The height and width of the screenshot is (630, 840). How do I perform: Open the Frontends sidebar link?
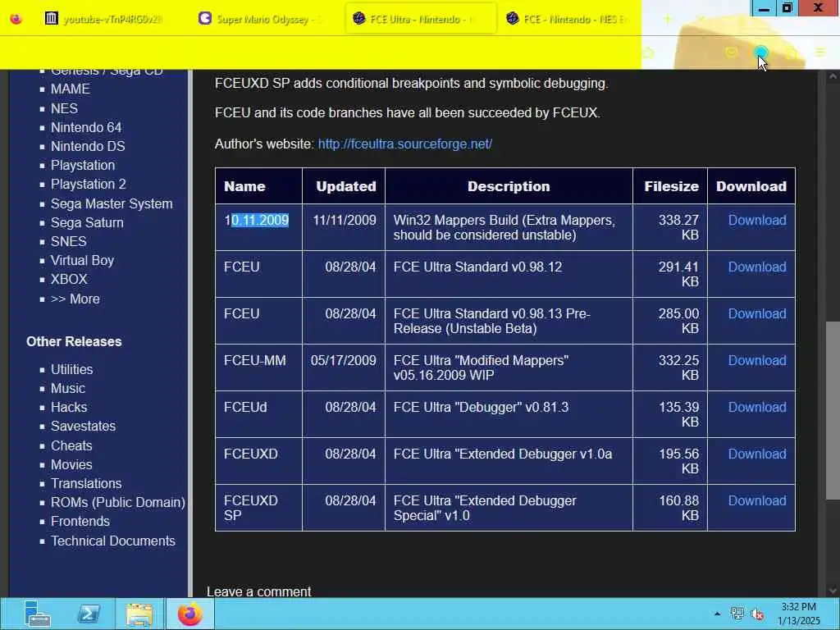[80, 521]
